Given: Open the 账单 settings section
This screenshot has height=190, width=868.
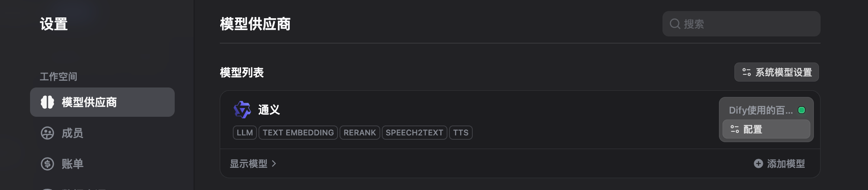Looking at the screenshot, I should point(72,164).
